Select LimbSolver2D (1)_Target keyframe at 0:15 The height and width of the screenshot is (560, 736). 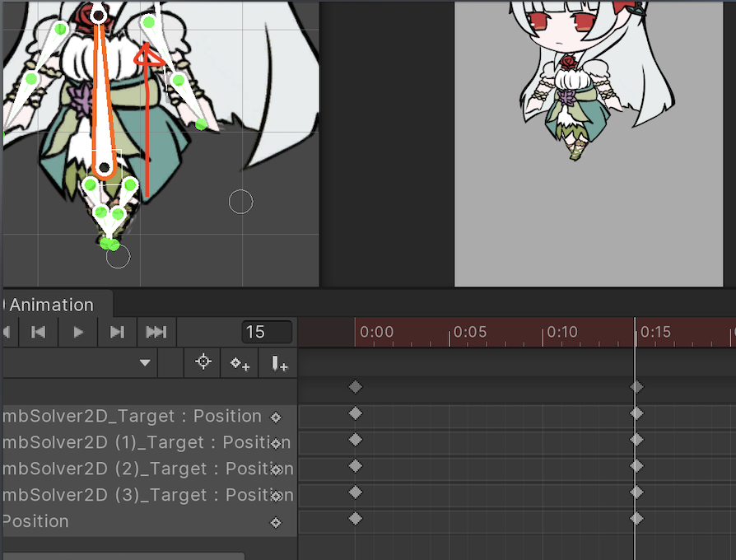tap(636, 440)
